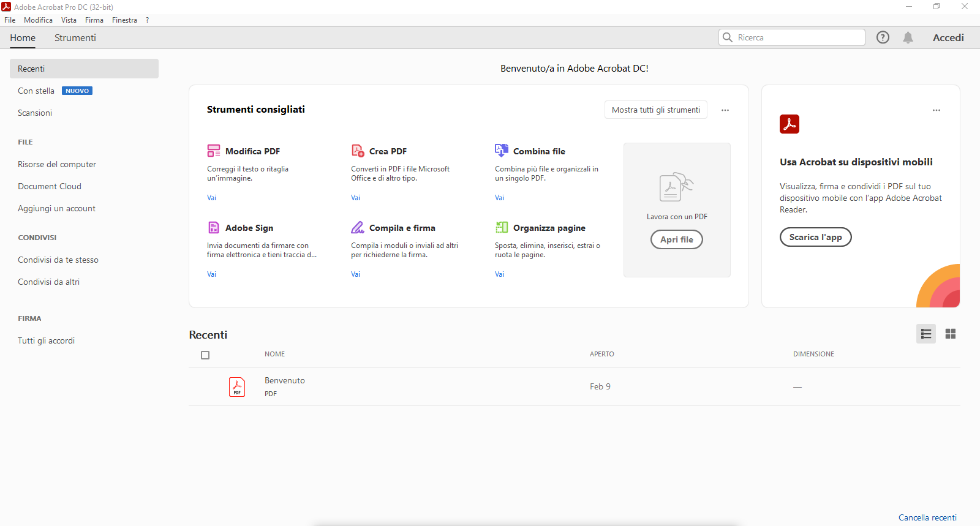
Task: Click Vai link under Modifica PDF
Action: [211, 198]
